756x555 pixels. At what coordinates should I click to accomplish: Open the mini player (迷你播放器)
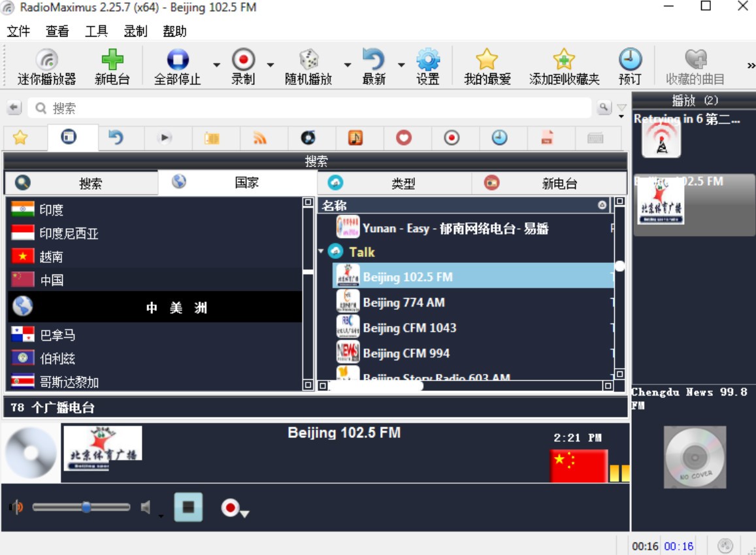point(47,67)
